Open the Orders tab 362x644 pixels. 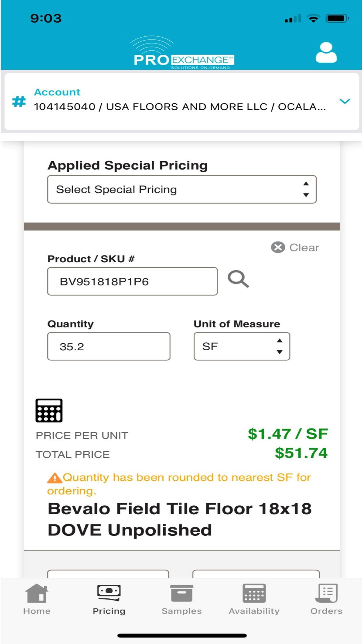326,599
